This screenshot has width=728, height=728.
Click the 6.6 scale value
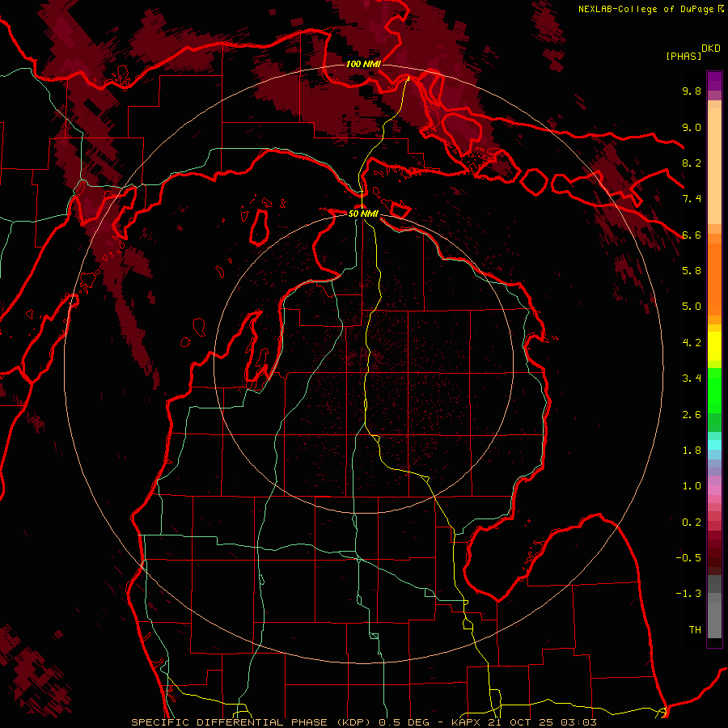click(x=692, y=235)
